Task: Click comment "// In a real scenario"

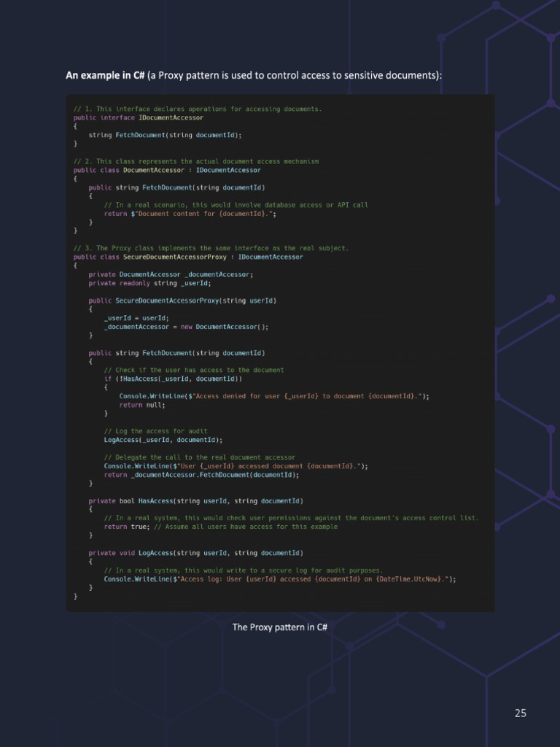Action: point(236,205)
